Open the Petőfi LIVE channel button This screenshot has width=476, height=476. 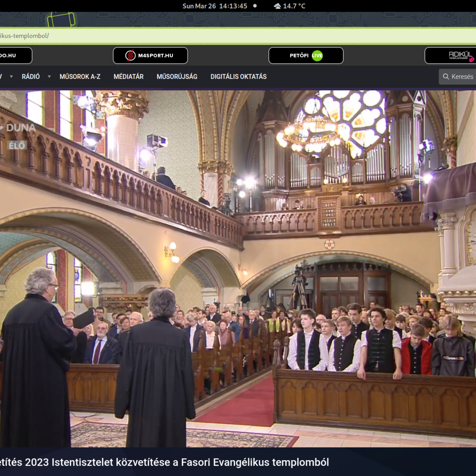pyautogui.click(x=306, y=55)
